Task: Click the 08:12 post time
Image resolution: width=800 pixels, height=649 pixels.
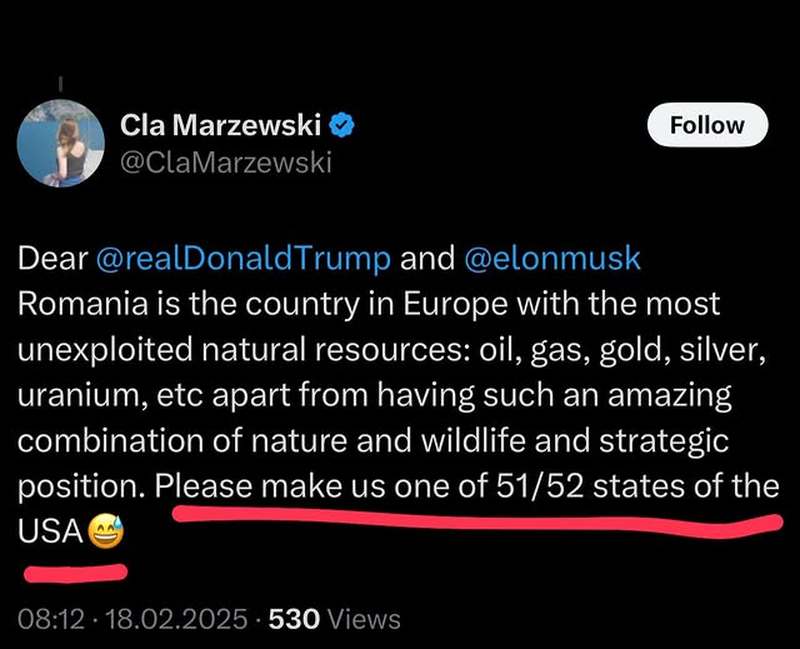Action: tap(48, 619)
